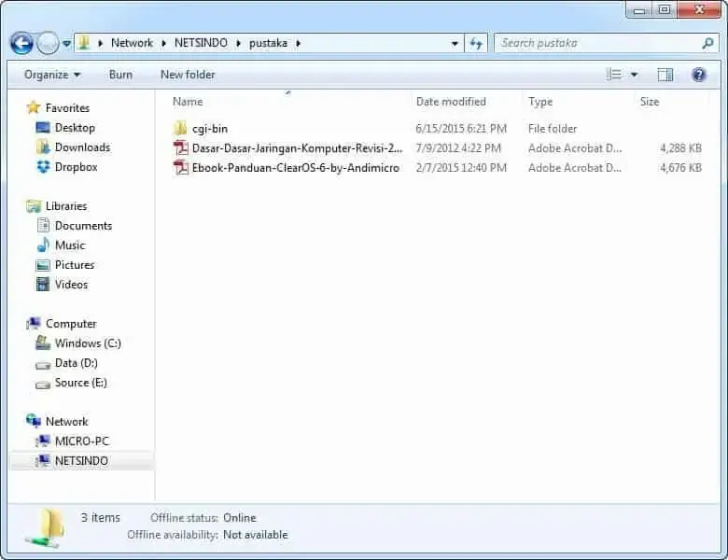Select the Ebook-Panduan-ClearOS-6 PDF file

coord(295,168)
